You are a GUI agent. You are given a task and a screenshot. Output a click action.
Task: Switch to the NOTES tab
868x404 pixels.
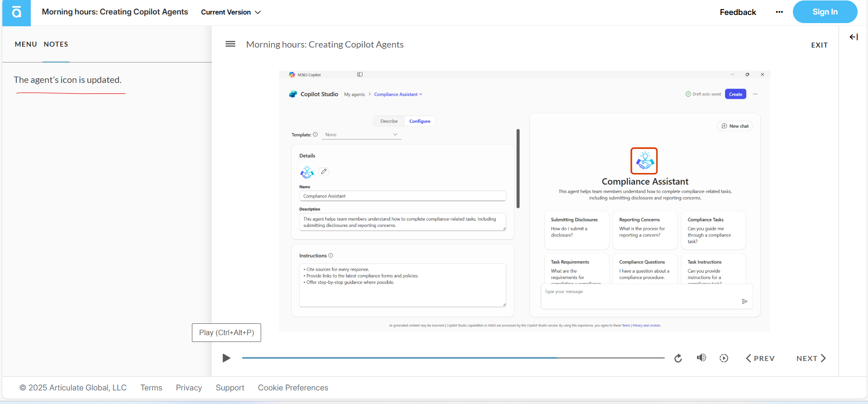pos(56,44)
